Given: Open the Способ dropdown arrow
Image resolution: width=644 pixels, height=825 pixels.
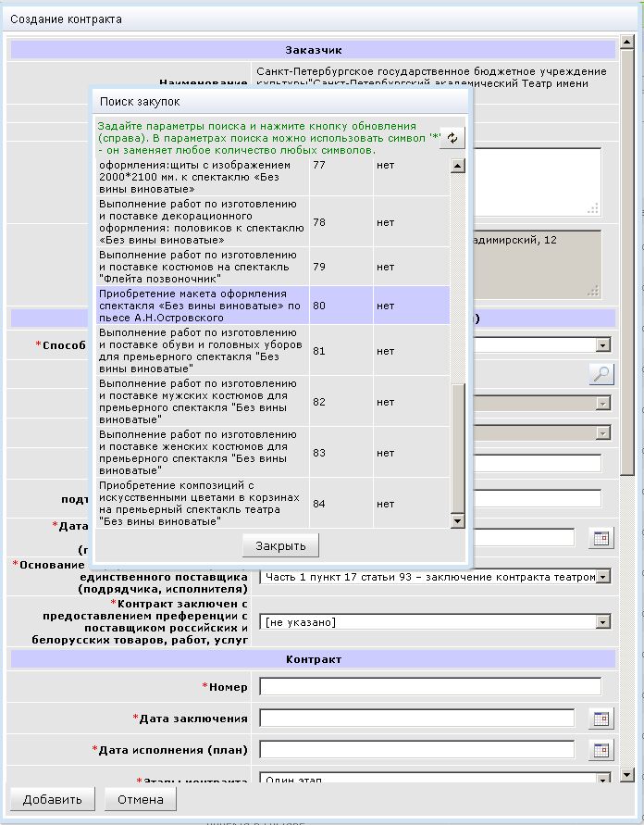Looking at the screenshot, I should [x=603, y=344].
